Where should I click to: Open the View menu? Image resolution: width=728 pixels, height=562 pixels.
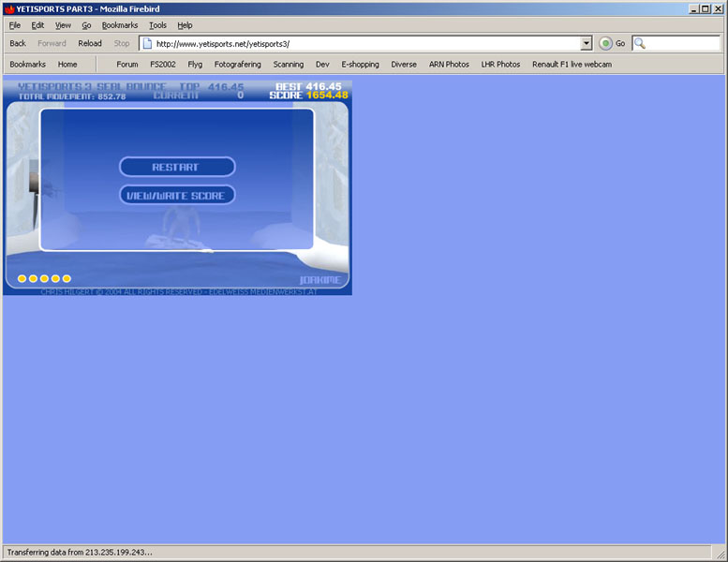[63, 25]
